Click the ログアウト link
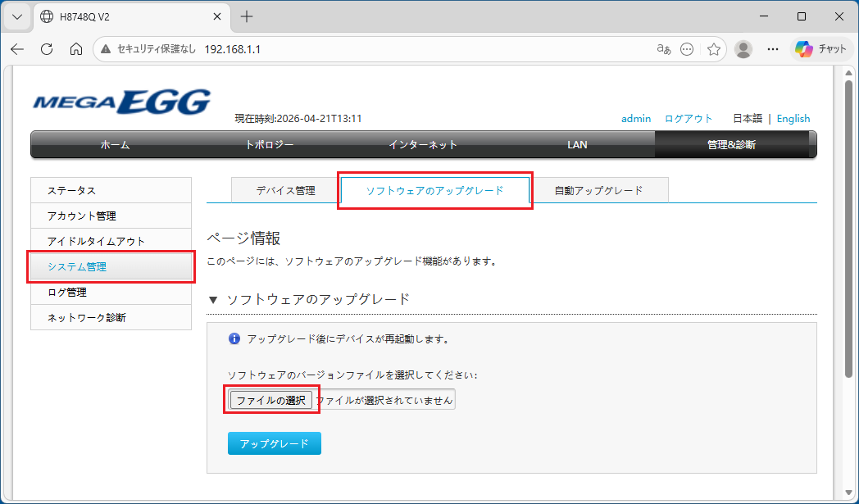The width and height of the screenshot is (859, 504). pyautogui.click(x=689, y=118)
